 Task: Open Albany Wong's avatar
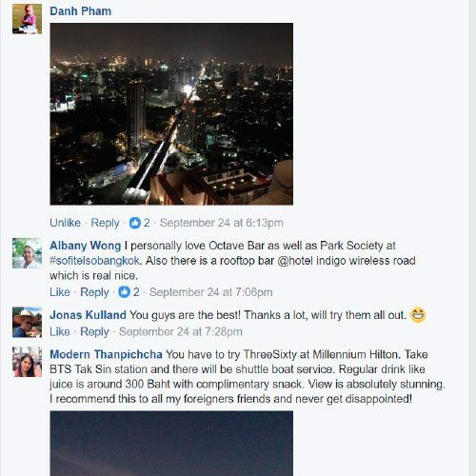click(27, 253)
